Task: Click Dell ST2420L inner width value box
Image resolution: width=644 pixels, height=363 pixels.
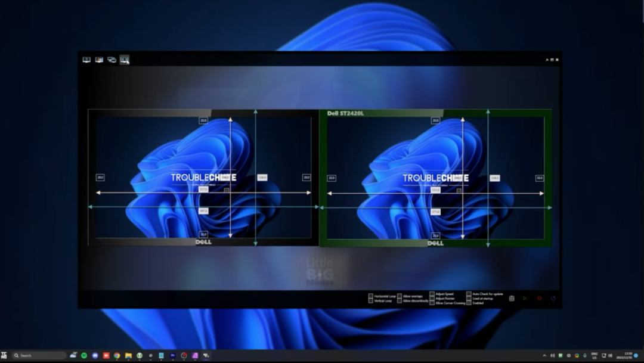Action: tap(435, 190)
